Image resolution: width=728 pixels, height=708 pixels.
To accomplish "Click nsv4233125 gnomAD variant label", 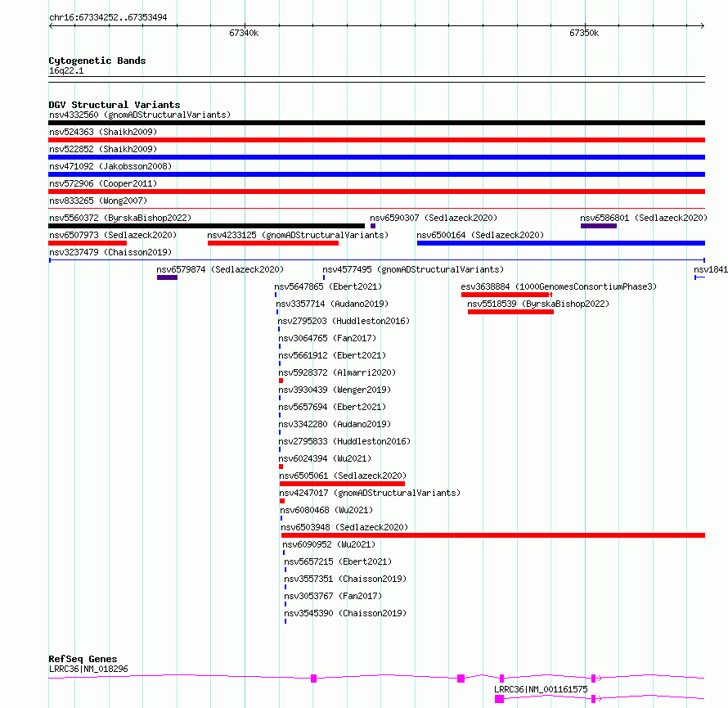I will (x=298, y=235).
